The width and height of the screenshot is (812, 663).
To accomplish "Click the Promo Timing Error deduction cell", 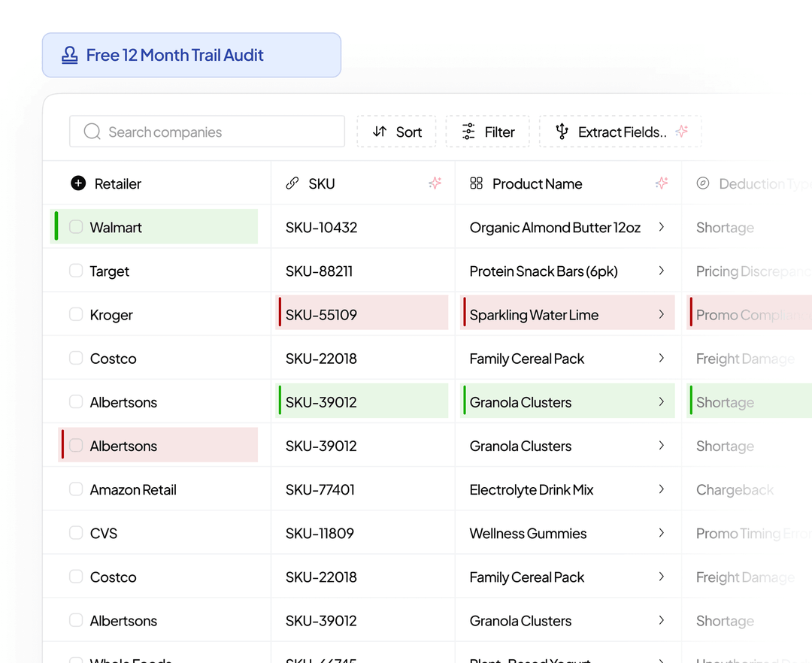I will [x=747, y=532].
